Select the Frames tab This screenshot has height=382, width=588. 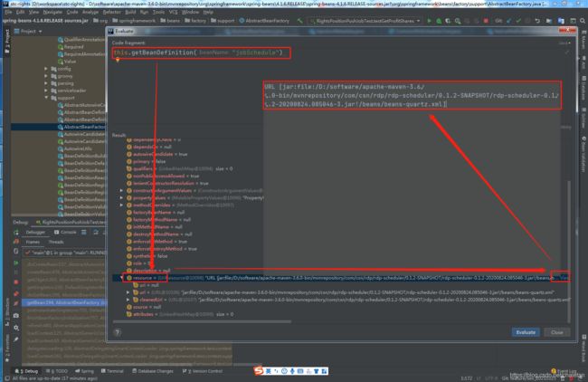[33, 242]
